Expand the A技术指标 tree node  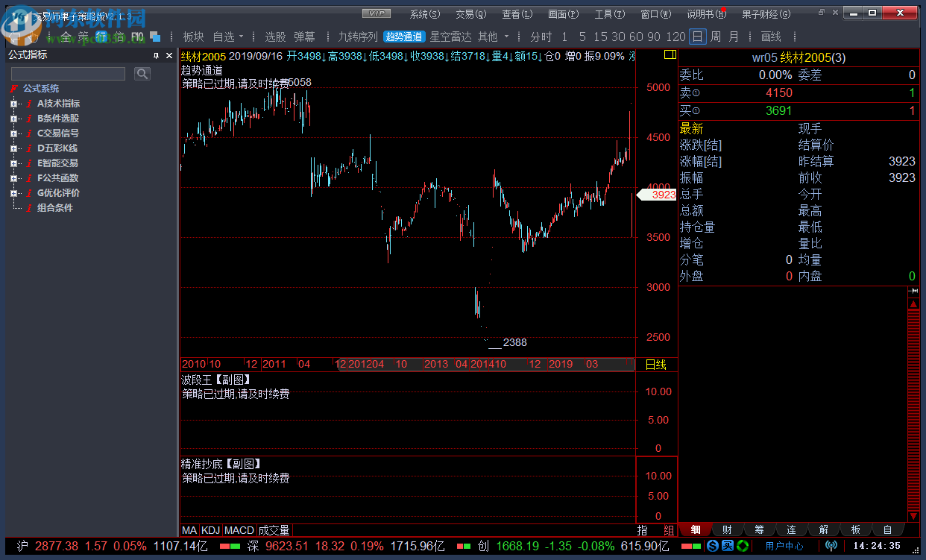(13, 104)
